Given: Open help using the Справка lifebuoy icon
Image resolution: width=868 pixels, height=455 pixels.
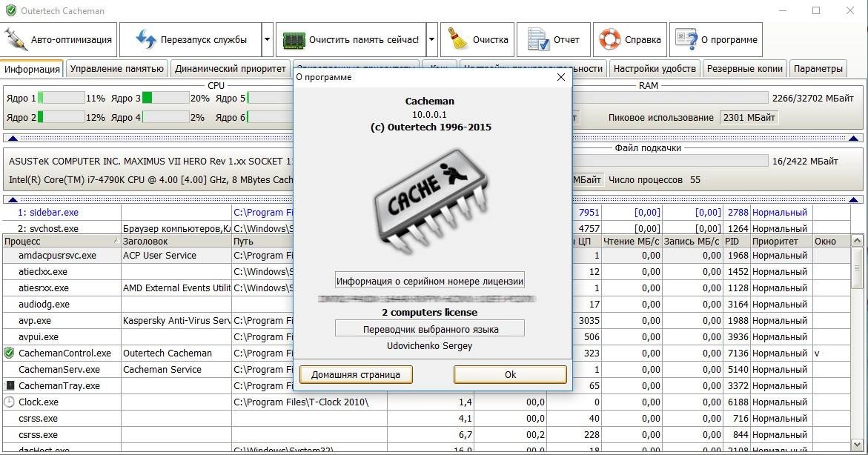Looking at the screenshot, I should [x=610, y=39].
